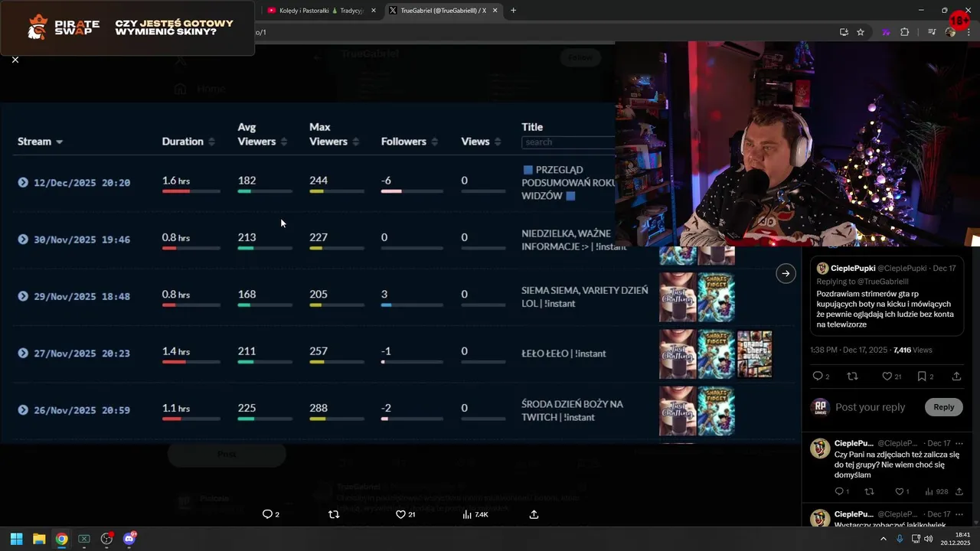Click the Reply button
The height and width of the screenshot is (551, 980).
(943, 407)
